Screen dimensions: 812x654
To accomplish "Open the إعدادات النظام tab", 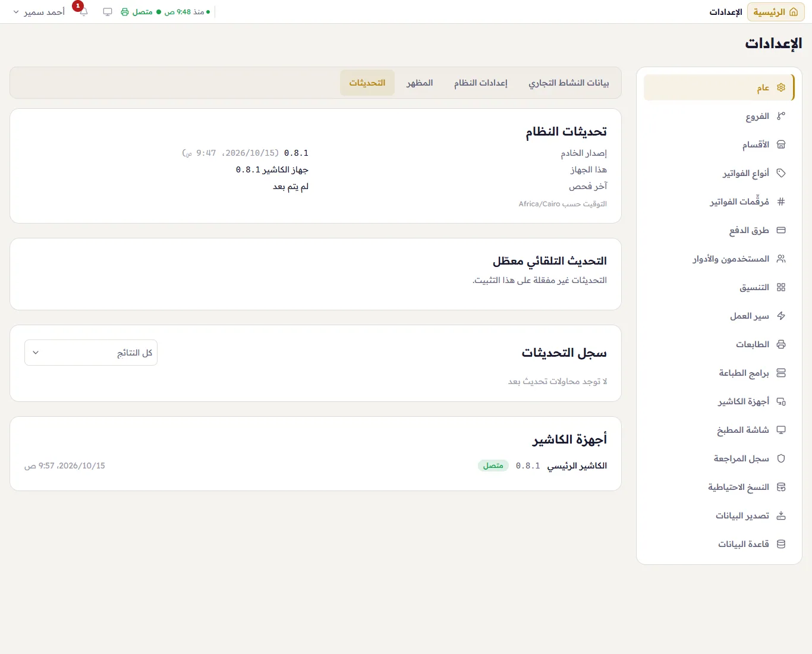I will [481, 83].
